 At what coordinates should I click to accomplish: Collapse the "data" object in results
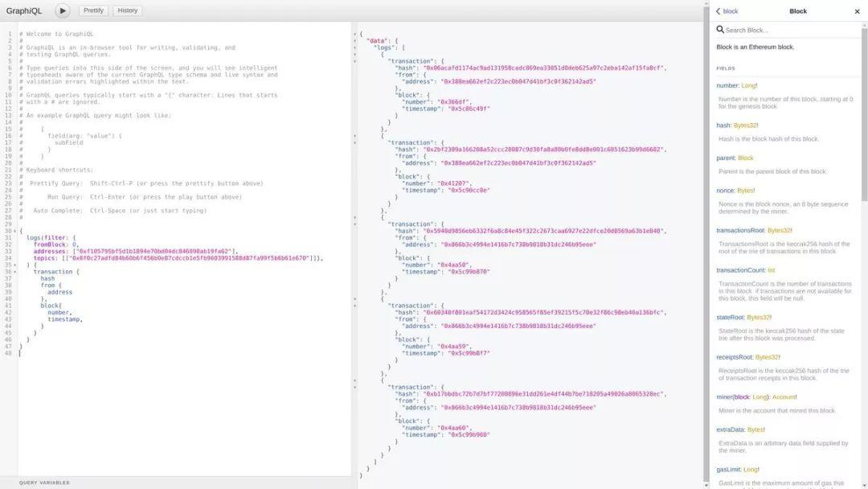click(x=355, y=41)
